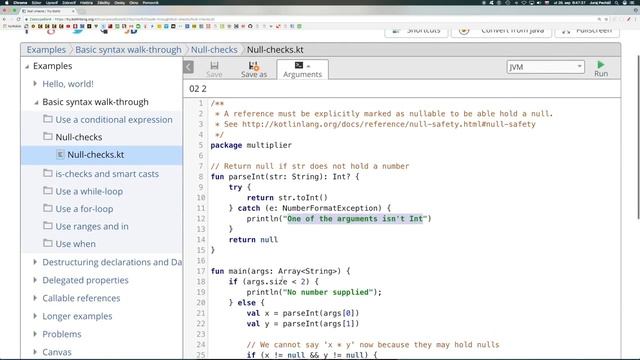This screenshot has height=360, width=640.
Task: Open the JVM platform dropdown
Action: click(x=545, y=67)
